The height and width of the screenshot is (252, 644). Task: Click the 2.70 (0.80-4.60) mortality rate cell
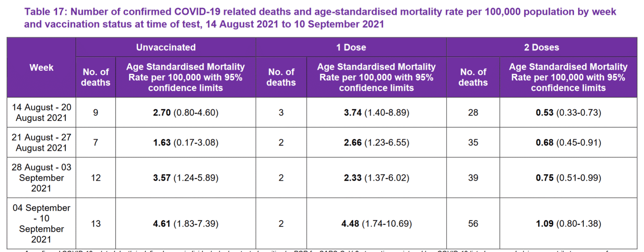coord(186,113)
